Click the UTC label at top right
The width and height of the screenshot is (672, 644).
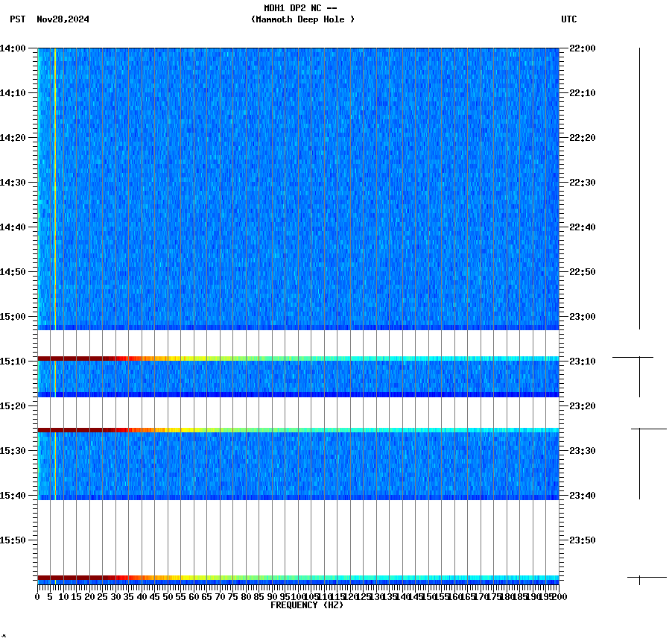570,20
